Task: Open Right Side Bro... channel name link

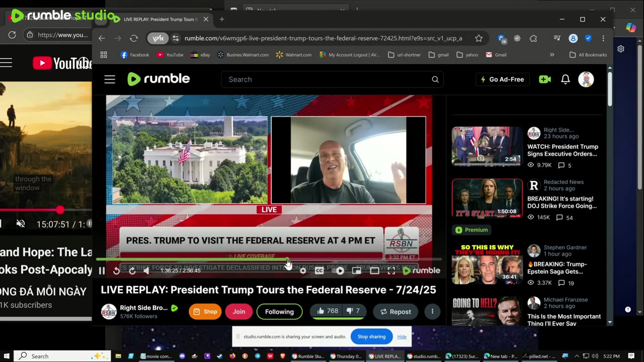Action: (144, 308)
